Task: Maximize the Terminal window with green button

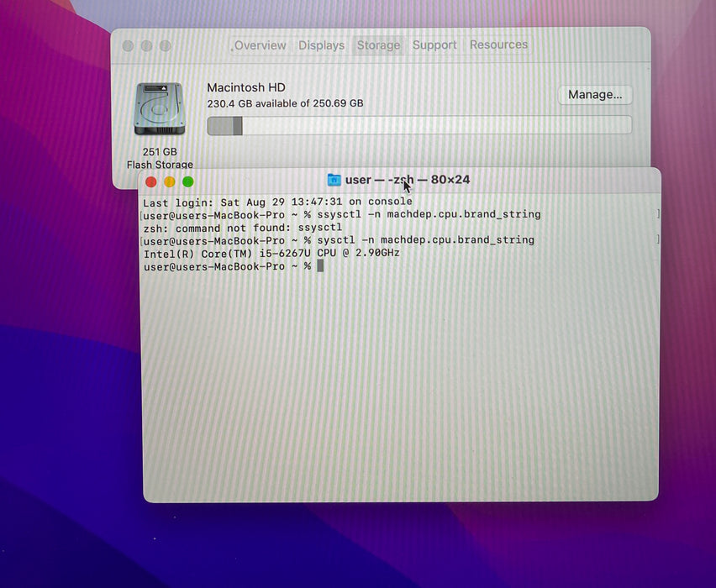Action: [187, 181]
